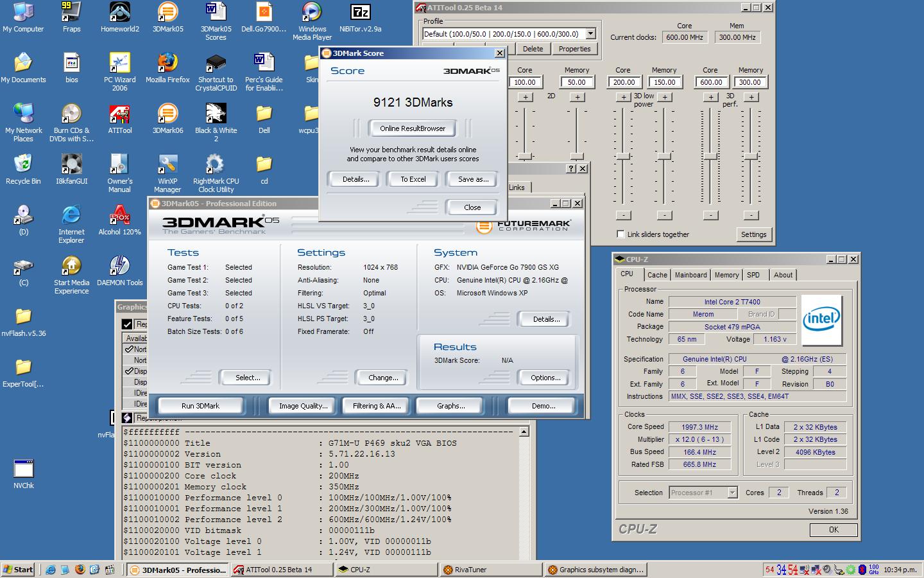Switch to the Mainboard tab in CPU-Z
Screen dimensions: 924x578
coord(690,275)
